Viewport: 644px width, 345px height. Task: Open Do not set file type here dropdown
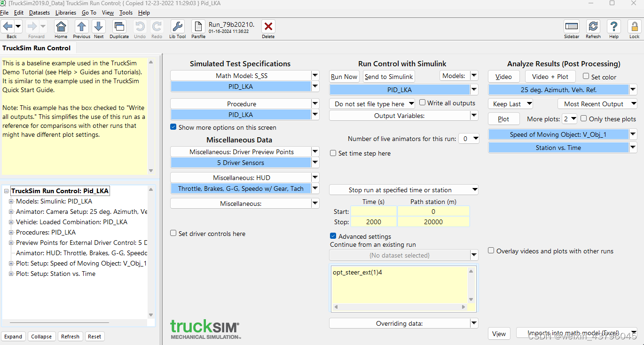click(372, 103)
